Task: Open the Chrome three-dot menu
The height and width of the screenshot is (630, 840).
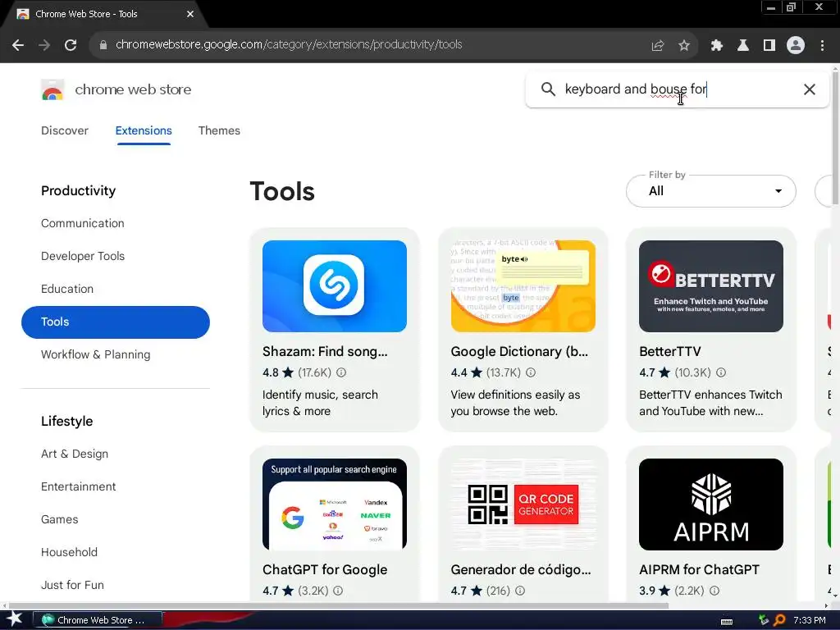Action: (822, 46)
